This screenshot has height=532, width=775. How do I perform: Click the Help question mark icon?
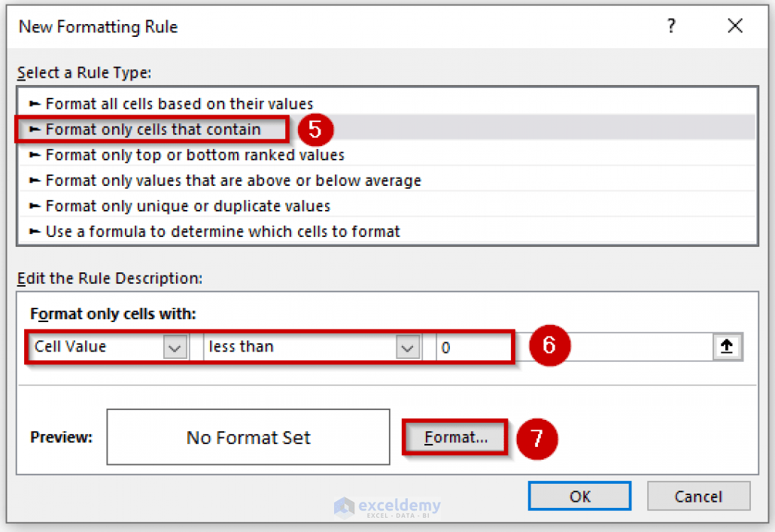[670, 25]
